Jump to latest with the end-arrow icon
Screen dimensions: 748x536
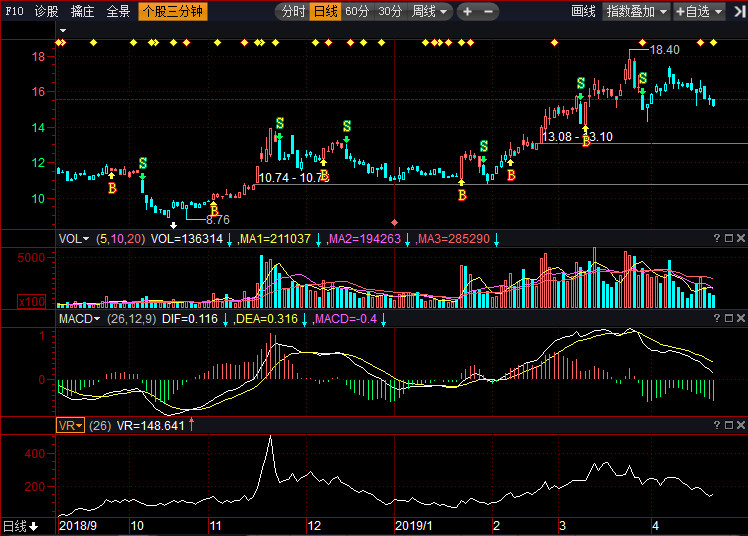pyautogui.click(x=739, y=11)
